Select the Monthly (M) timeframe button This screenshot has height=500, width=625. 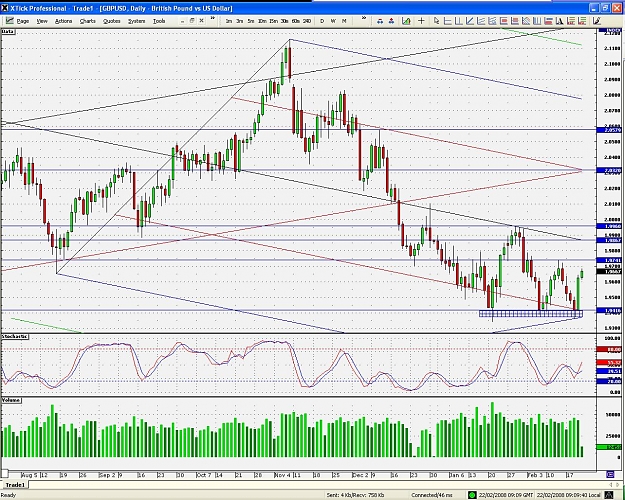344,21
